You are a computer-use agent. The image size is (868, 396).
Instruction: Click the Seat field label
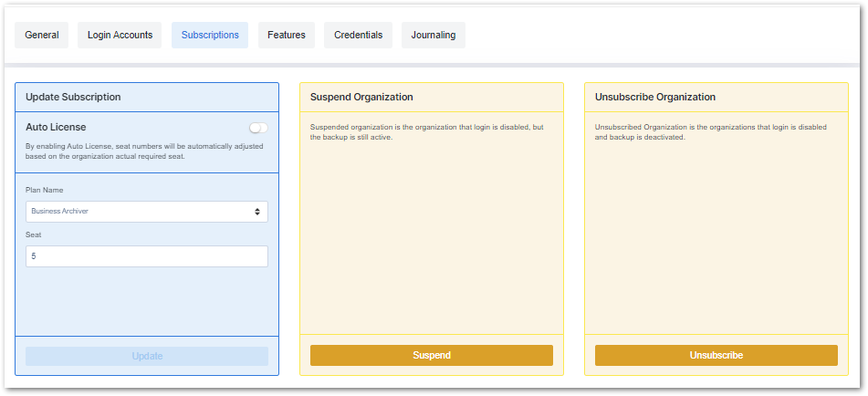coord(34,234)
